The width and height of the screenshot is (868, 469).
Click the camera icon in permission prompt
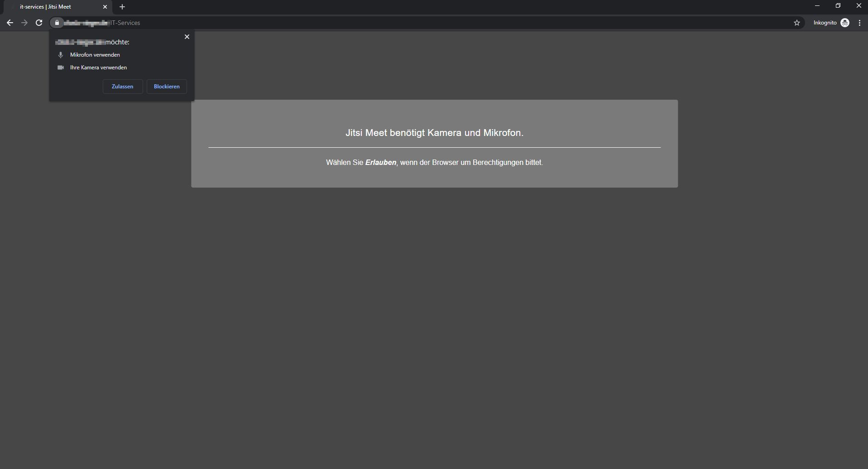(x=61, y=68)
